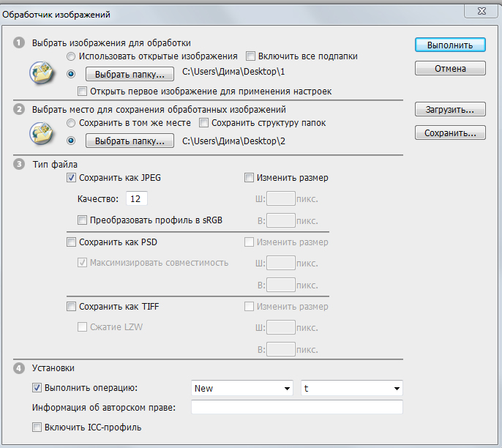The height and width of the screenshot is (448, 502).
Task: Click the 'Качество' input field
Action: [137, 199]
